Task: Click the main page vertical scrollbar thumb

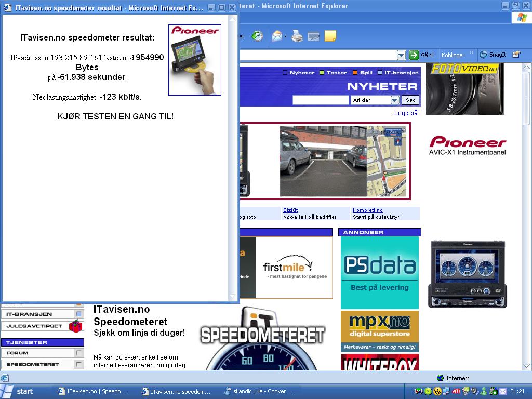Action: [526, 98]
